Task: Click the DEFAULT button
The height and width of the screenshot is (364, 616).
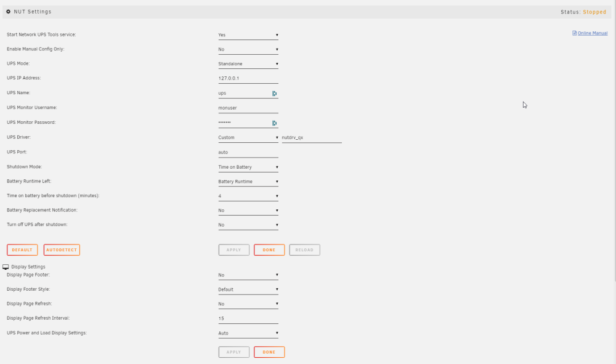Action: click(22, 249)
